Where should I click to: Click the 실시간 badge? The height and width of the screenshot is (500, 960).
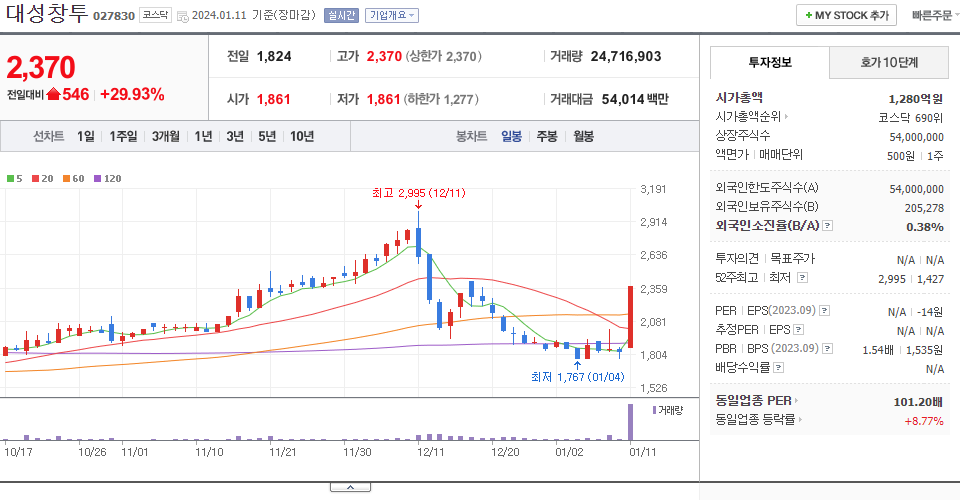(341, 15)
